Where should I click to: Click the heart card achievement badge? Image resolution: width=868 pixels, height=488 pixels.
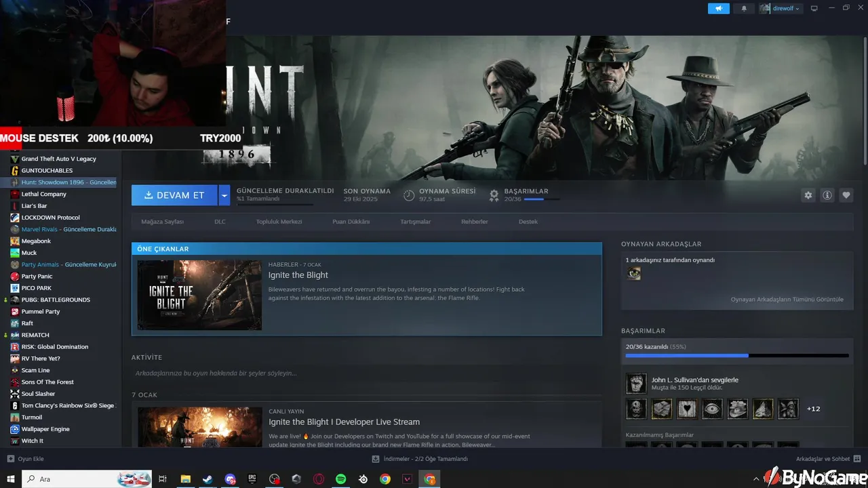pyautogui.click(x=687, y=409)
